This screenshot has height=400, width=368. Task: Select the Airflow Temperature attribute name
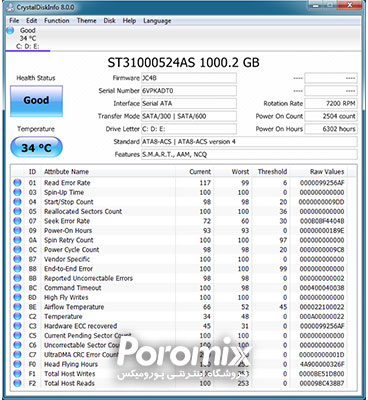tap(74, 307)
